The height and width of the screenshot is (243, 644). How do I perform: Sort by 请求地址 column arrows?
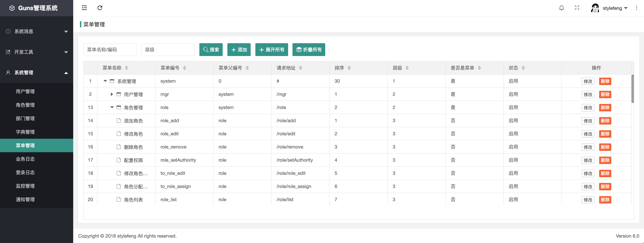(301, 68)
